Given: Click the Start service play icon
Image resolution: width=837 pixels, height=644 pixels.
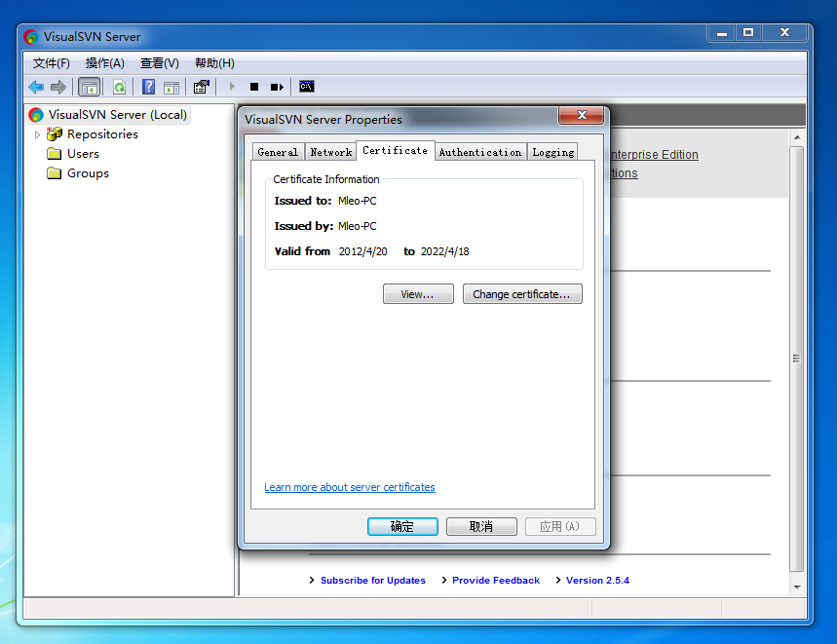Looking at the screenshot, I should pyautogui.click(x=232, y=87).
